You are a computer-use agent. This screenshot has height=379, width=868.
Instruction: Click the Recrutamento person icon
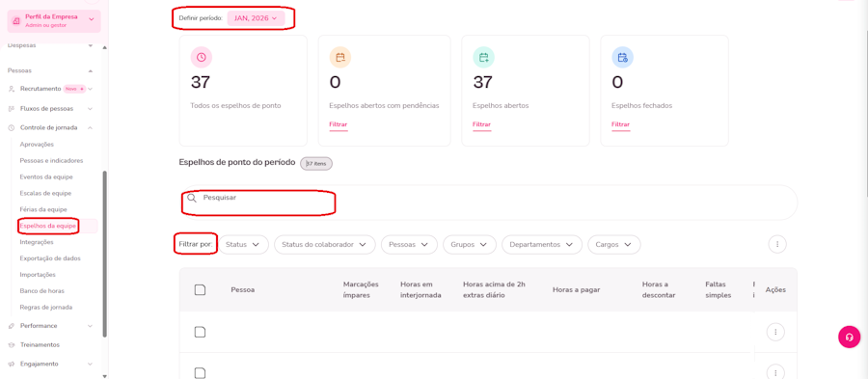[x=12, y=89]
